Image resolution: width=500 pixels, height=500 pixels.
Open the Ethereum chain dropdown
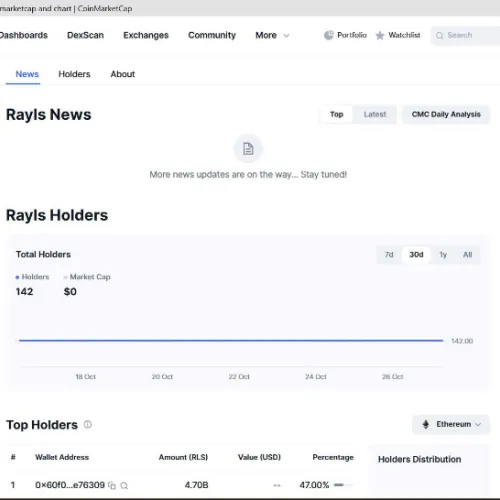tap(451, 424)
